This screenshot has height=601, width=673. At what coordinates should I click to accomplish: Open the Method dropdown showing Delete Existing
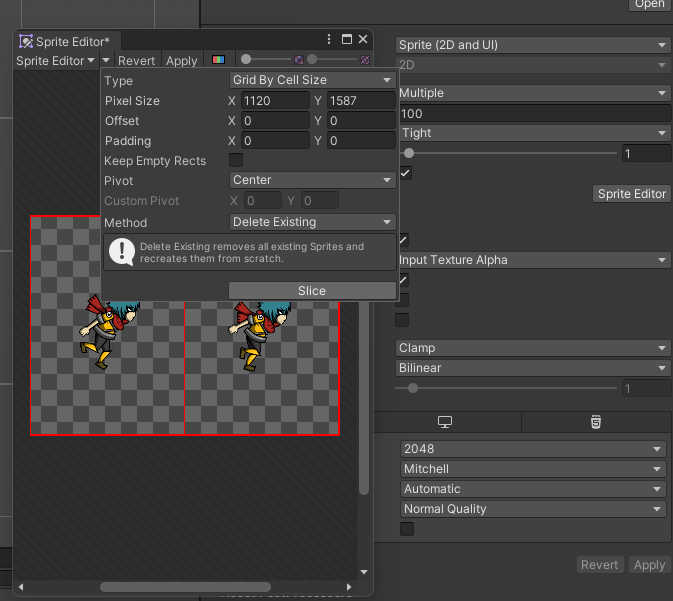point(312,222)
